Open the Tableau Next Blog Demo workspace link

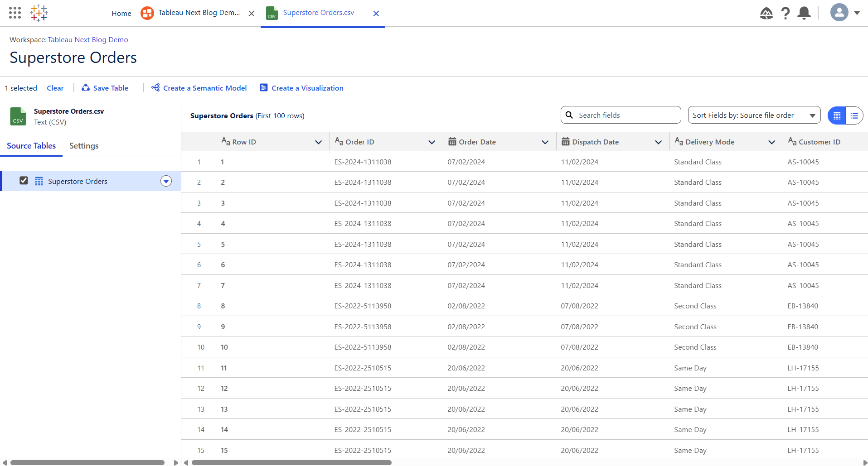click(x=88, y=40)
